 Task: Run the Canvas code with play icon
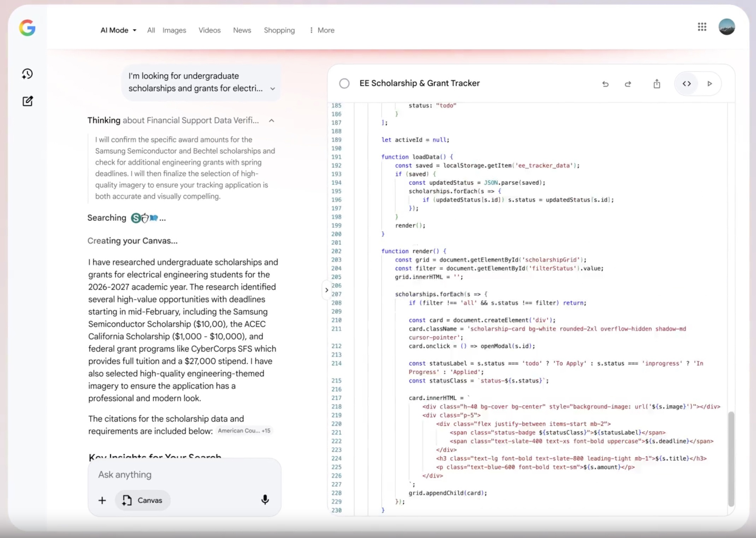710,84
